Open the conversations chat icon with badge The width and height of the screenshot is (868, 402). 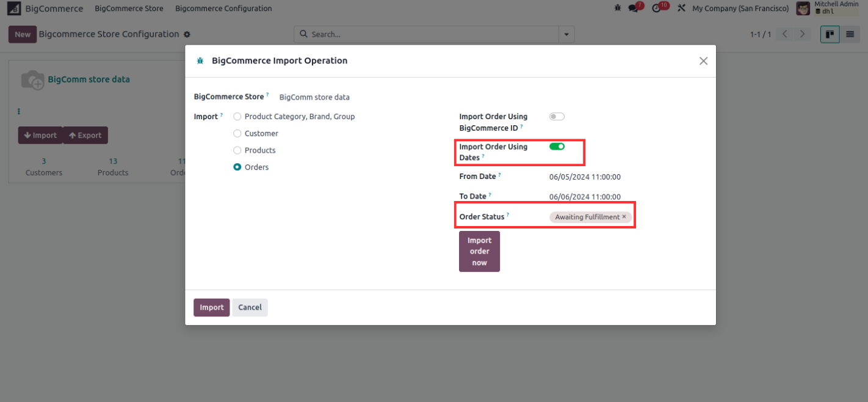coord(634,8)
